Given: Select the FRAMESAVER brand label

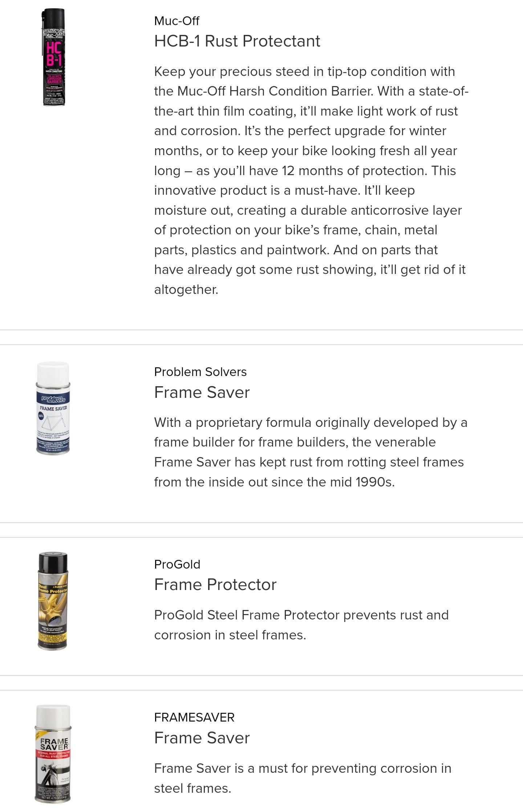Looking at the screenshot, I should tap(194, 717).
